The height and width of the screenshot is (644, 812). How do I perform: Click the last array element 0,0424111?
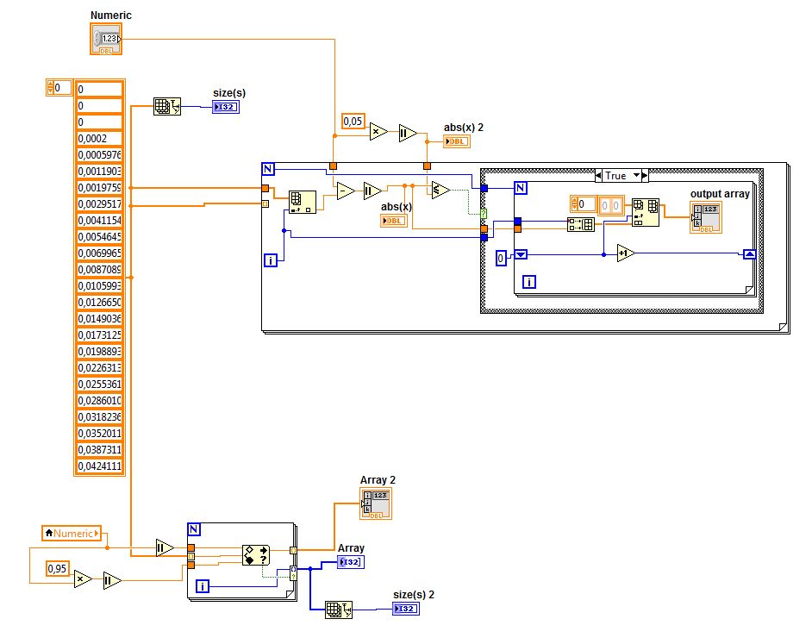(x=99, y=466)
